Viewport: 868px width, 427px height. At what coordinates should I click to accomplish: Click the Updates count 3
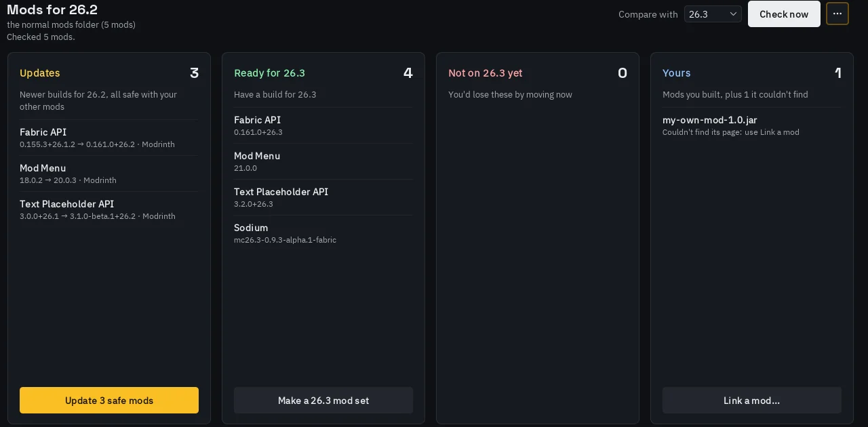194,73
